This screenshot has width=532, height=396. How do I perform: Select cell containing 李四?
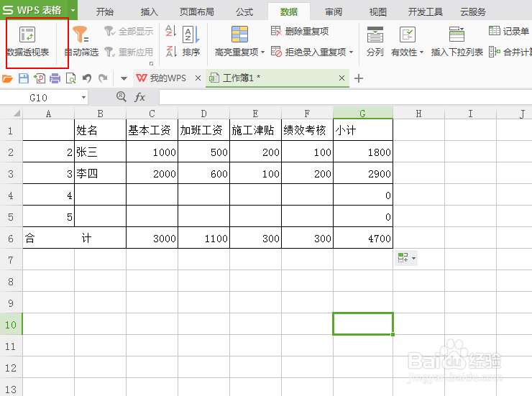coord(100,173)
